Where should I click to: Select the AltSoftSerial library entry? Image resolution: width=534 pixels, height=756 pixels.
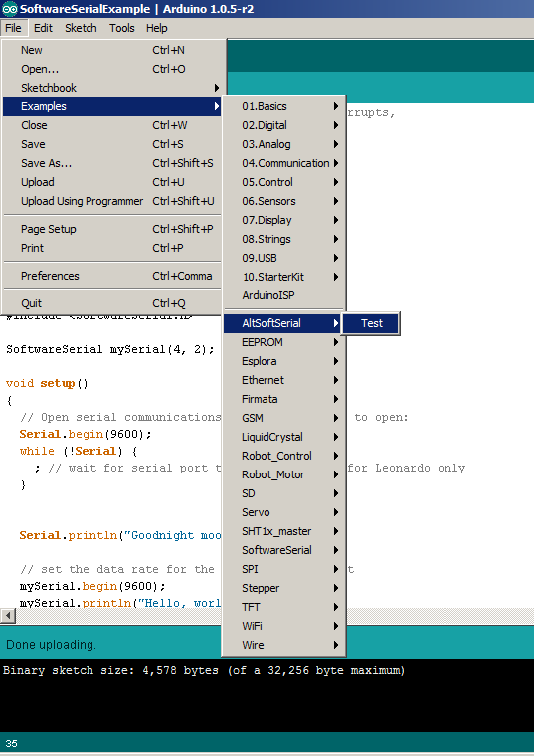point(283,323)
